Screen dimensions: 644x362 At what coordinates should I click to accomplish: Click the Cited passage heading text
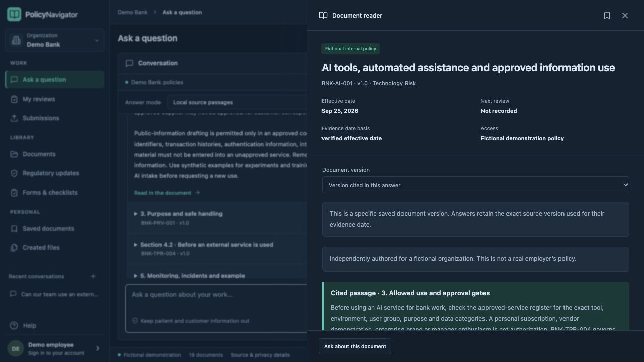click(410, 293)
